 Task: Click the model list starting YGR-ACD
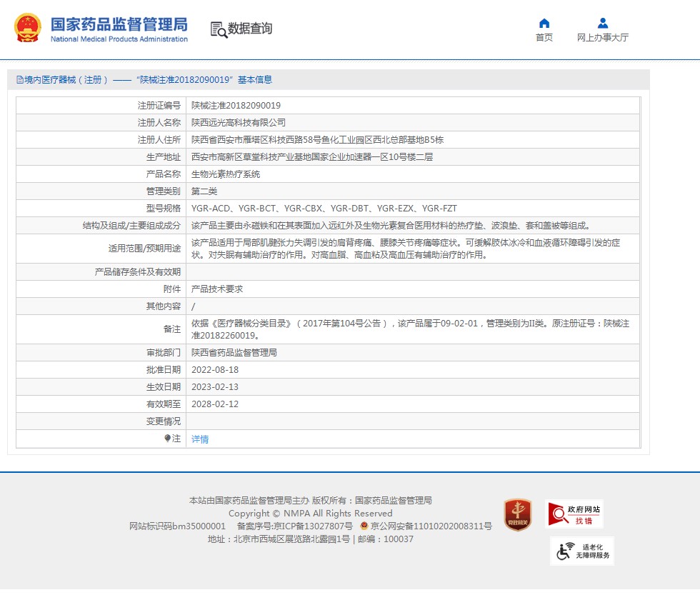[324, 209]
